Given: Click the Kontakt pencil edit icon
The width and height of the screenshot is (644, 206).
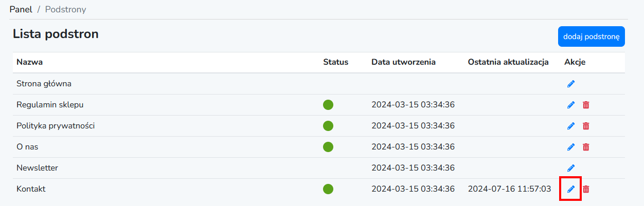Looking at the screenshot, I should point(570,189).
